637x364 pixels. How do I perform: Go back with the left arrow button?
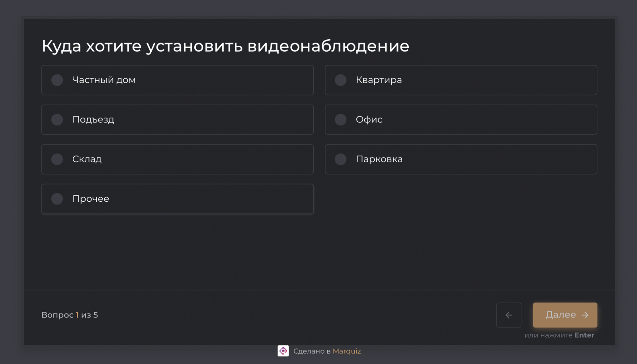(508, 315)
